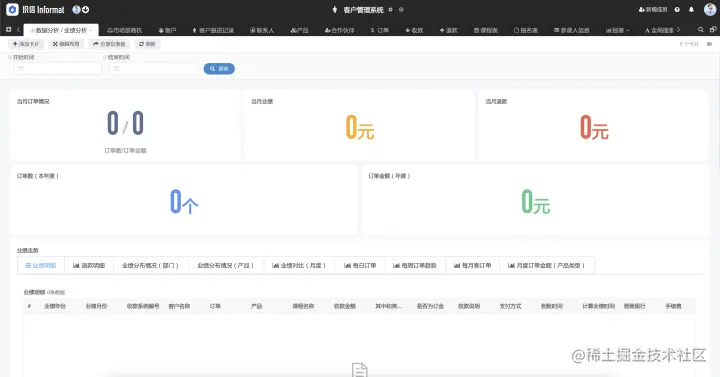
Task: Click the 收款金额 column header
Action: pos(345,306)
